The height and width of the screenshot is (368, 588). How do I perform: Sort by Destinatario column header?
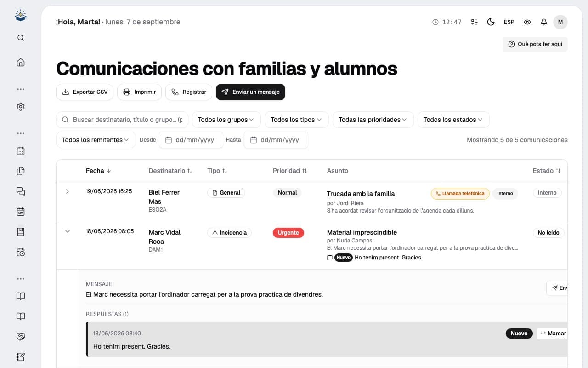(x=170, y=171)
